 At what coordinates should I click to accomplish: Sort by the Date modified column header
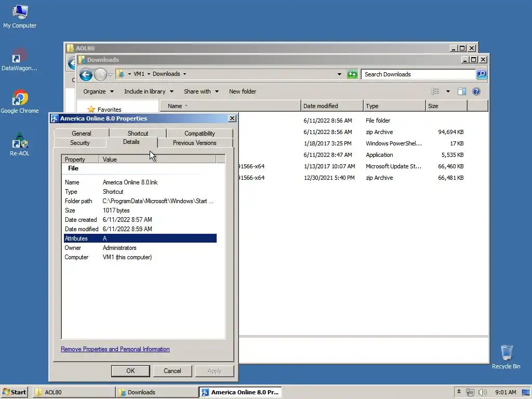point(332,106)
